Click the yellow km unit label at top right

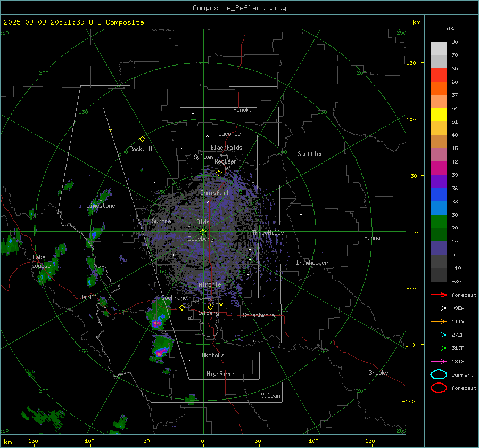click(416, 22)
